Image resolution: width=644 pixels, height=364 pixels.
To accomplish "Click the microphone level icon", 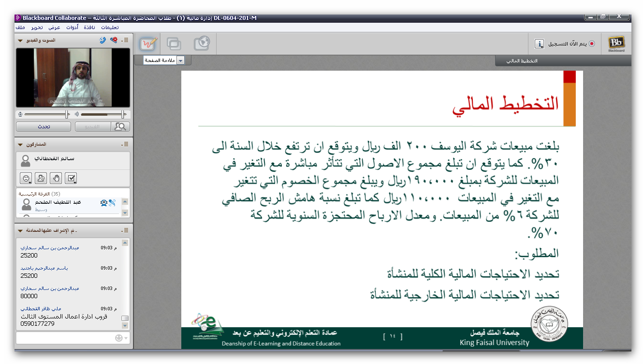I will tap(20, 115).
